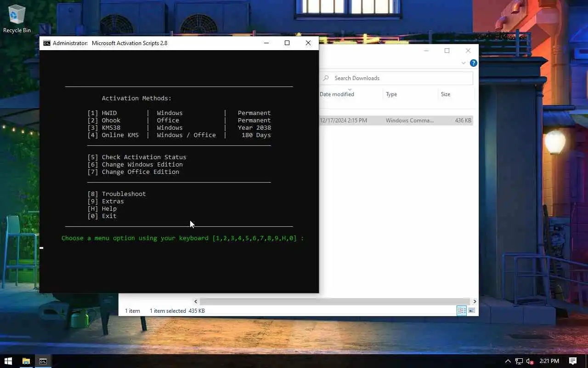Click the Year 2038 value
Image resolution: width=588 pixels, height=368 pixels.
click(x=254, y=127)
